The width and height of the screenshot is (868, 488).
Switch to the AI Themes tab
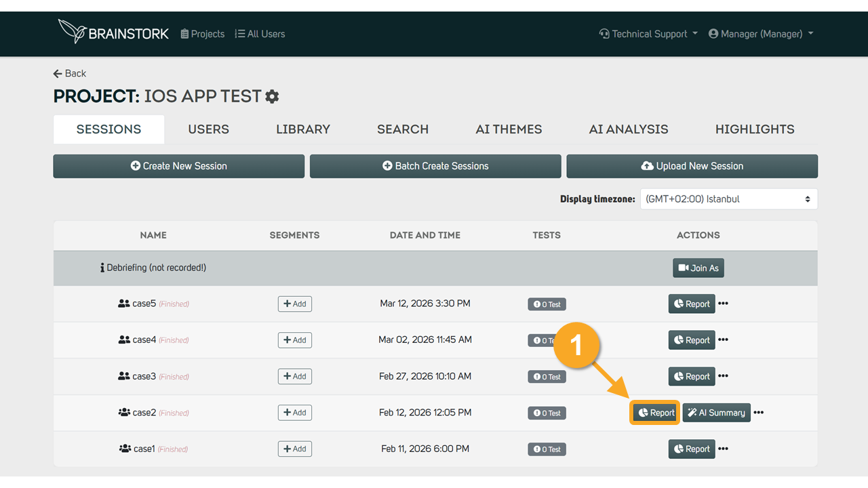point(509,129)
